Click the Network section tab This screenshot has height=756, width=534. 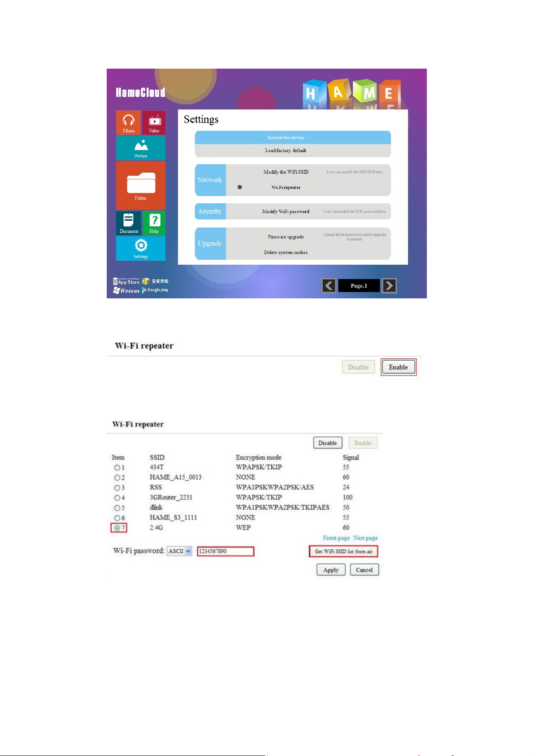point(210,180)
